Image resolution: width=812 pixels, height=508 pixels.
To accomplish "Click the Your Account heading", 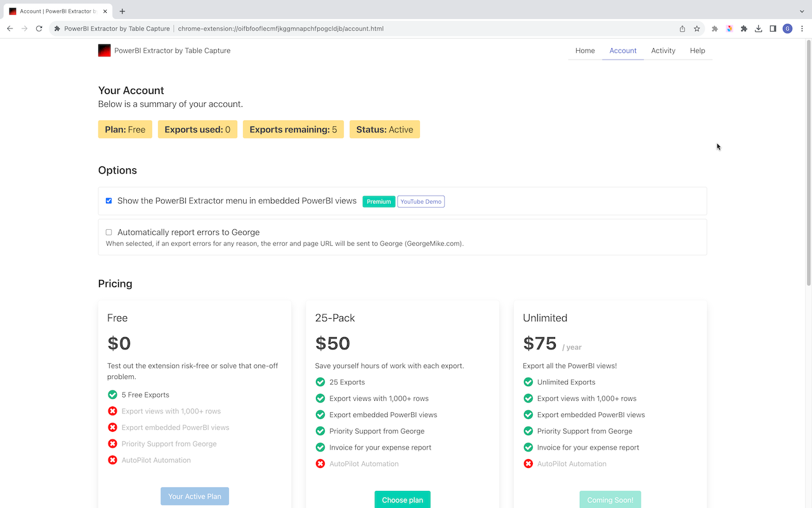I will [131, 90].
